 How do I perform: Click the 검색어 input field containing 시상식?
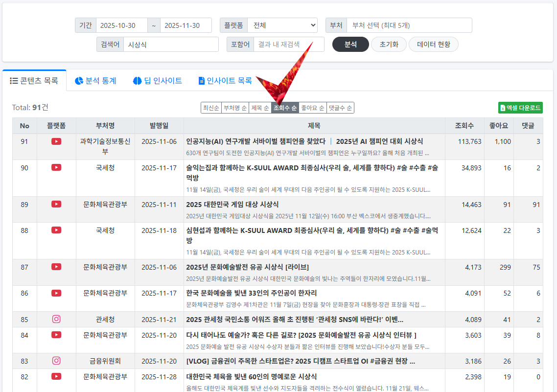[x=171, y=44]
